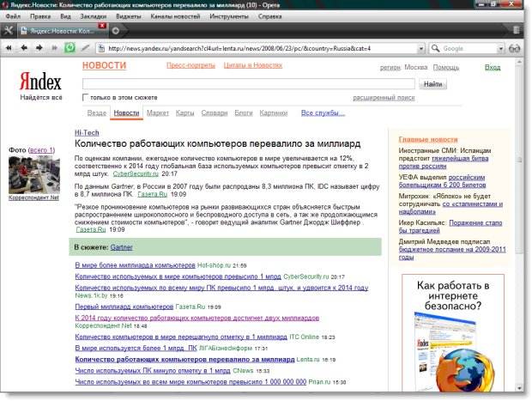Click the Google search magnifier icon
Image resolution: width=532 pixels, height=401 pixels.
pos(435,48)
